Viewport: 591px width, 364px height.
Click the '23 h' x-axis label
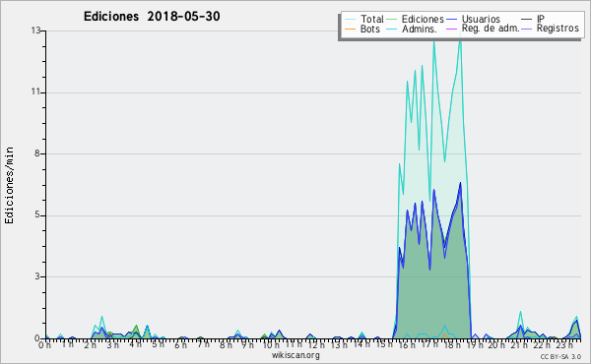tap(564, 345)
